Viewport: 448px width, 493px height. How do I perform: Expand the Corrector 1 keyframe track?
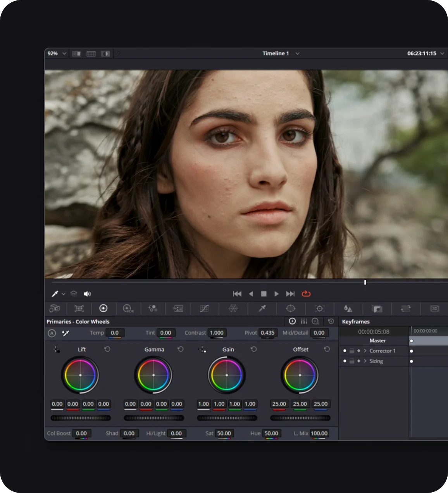coord(365,351)
